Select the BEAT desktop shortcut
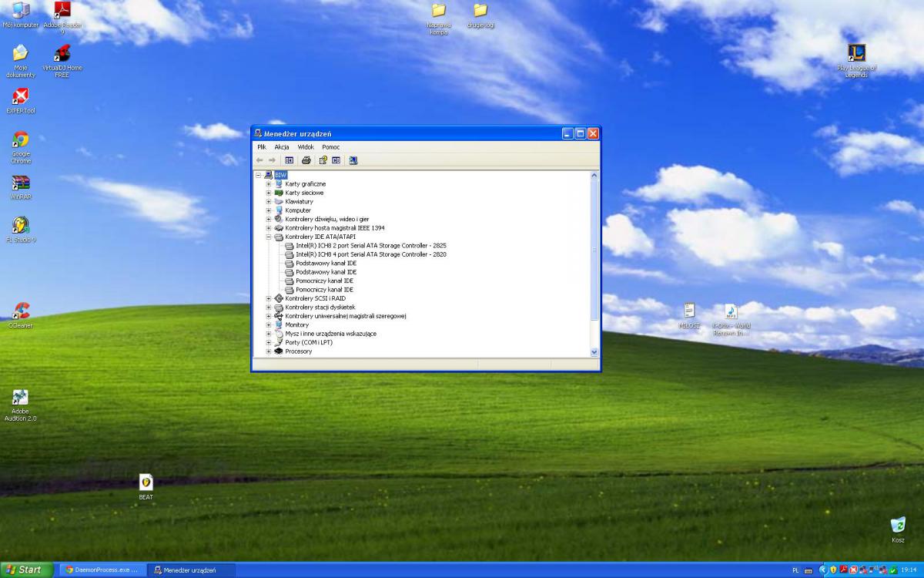This screenshot has height=578, width=924. click(146, 488)
